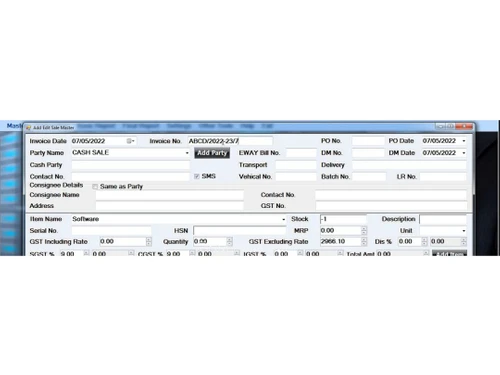Open the Master menu in the background window
This screenshot has height=375, width=500.
click(15, 126)
